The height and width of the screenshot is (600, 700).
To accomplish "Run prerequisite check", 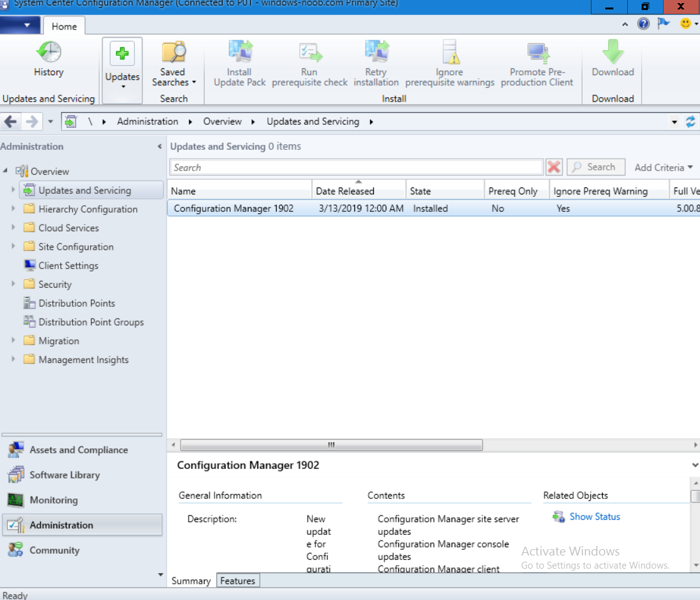I will click(309, 63).
